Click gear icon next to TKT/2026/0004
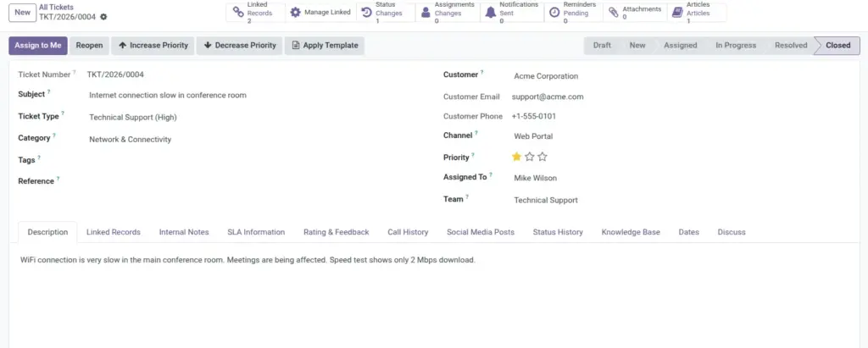 click(x=103, y=17)
